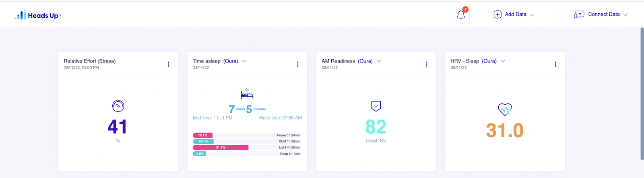Expand AM Readiness source chevron

coord(379,61)
